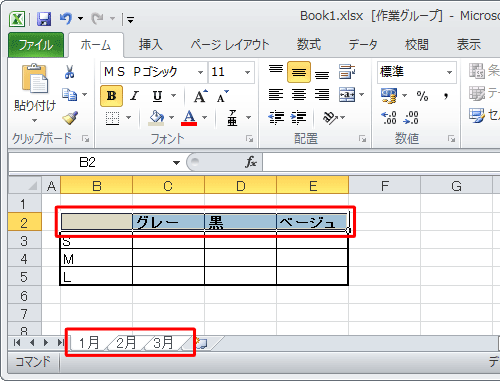The width and height of the screenshot is (500, 381).
Task: Click the Borders icon
Action: (112, 118)
